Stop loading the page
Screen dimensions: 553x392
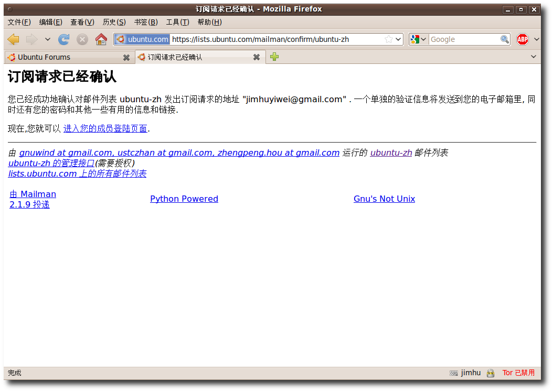point(82,39)
